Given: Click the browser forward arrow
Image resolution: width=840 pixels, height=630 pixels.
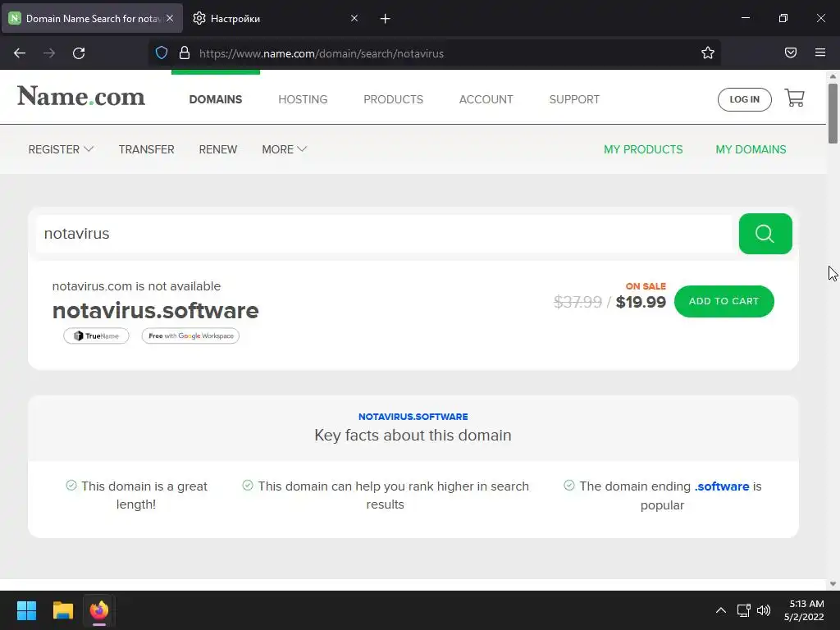Looking at the screenshot, I should [49, 53].
